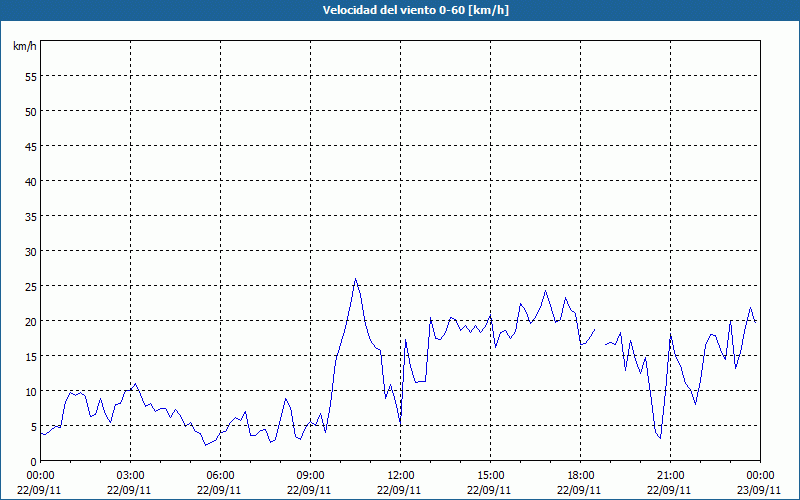Image resolution: width=800 pixels, height=500 pixels.
Task: Click the 09:00 label on the time axis
Action: pyautogui.click(x=310, y=475)
